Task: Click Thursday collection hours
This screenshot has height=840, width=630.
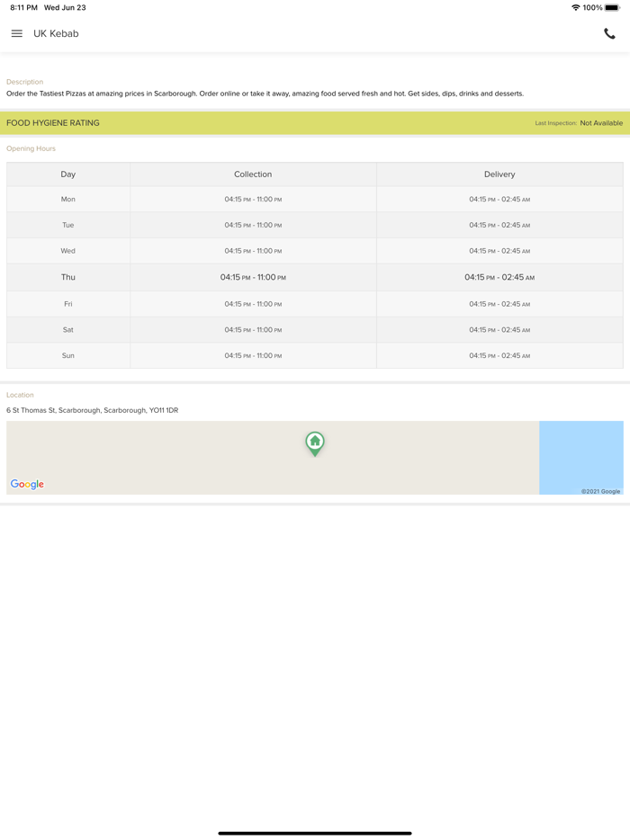Action: pos(253,277)
